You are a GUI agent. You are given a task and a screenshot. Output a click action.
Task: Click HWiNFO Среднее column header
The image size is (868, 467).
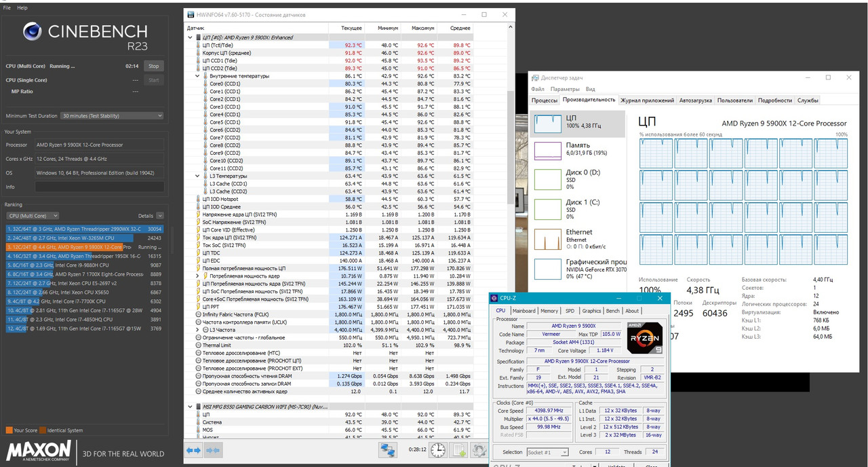click(x=454, y=29)
